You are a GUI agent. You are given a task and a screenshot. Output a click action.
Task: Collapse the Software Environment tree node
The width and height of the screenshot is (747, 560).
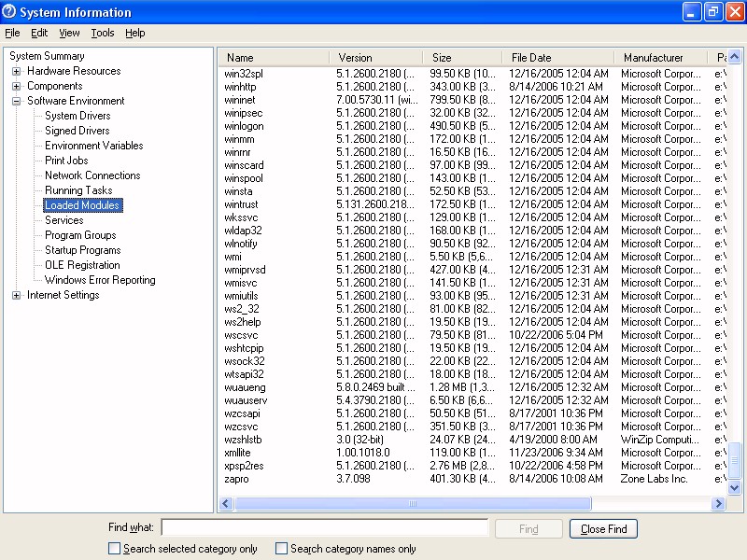pos(17,101)
